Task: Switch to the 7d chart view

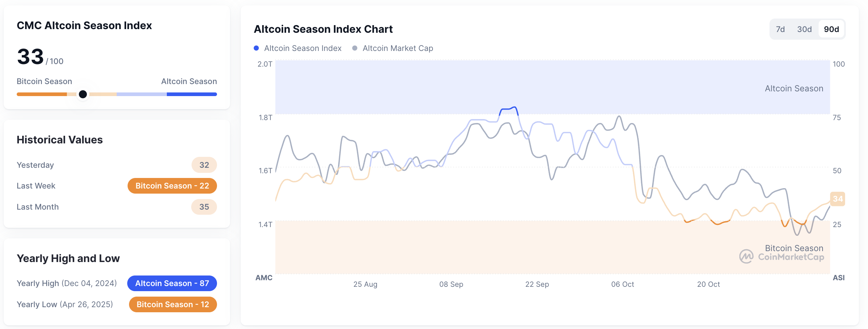Action: coord(781,29)
